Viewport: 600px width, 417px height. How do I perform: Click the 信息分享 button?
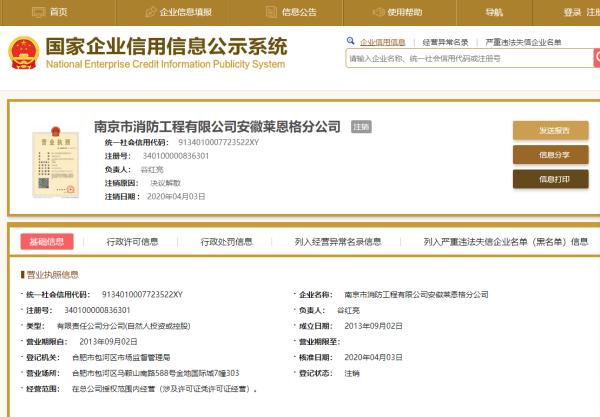click(551, 155)
